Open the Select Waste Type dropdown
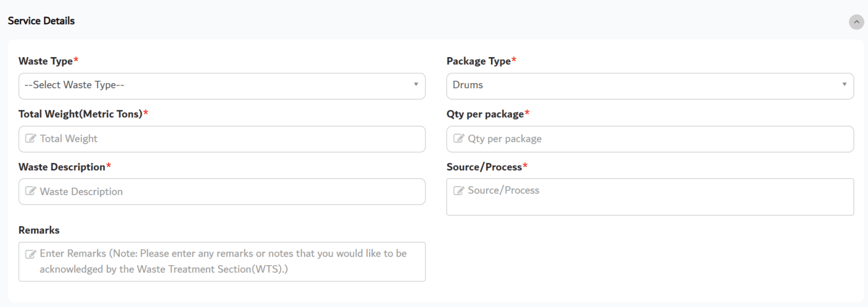The image size is (868, 307). [222, 85]
